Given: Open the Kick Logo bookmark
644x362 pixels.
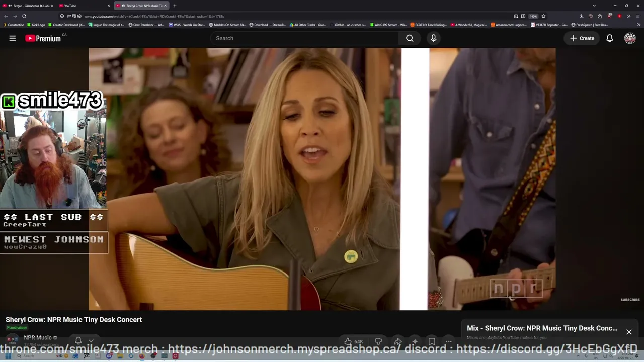Looking at the screenshot, I should coord(36,25).
